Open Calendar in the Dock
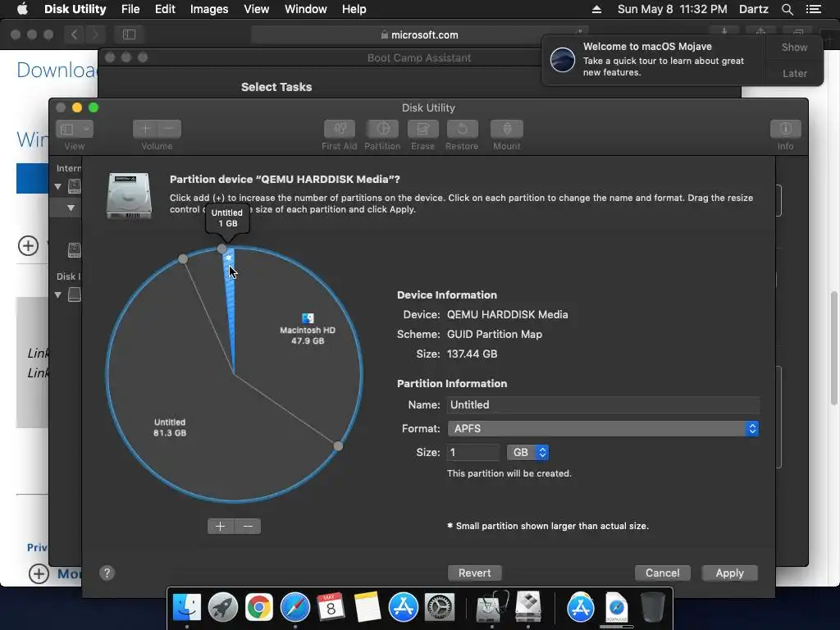840x630 pixels. click(x=331, y=607)
